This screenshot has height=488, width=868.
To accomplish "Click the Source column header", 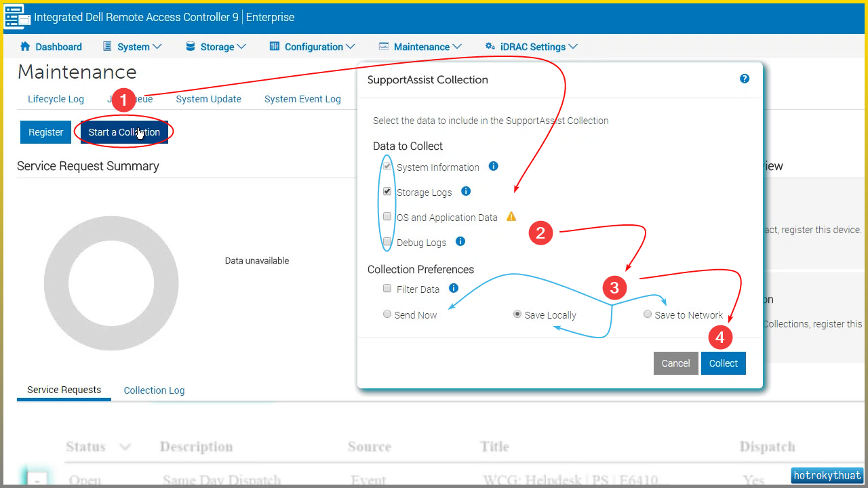I will coord(370,447).
